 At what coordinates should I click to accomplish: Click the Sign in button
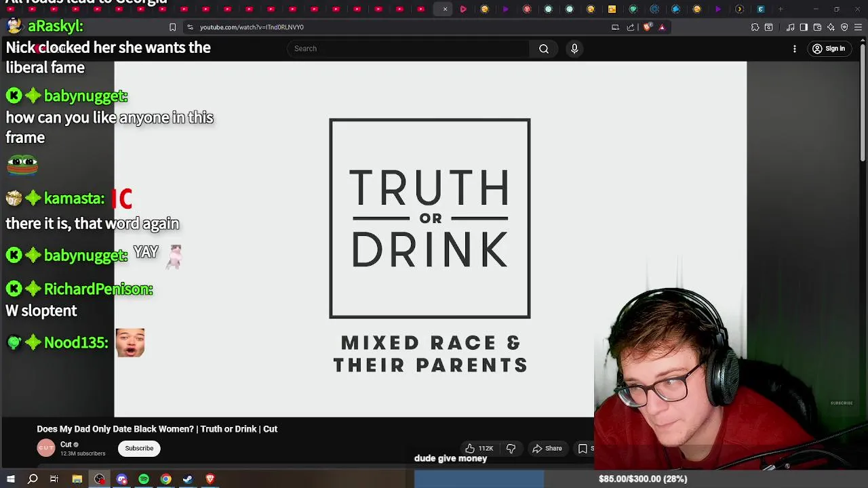click(x=829, y=49)
